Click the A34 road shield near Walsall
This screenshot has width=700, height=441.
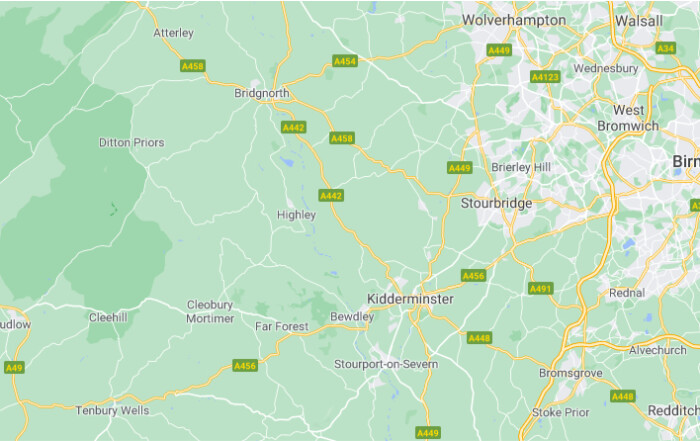pos(666,48)
